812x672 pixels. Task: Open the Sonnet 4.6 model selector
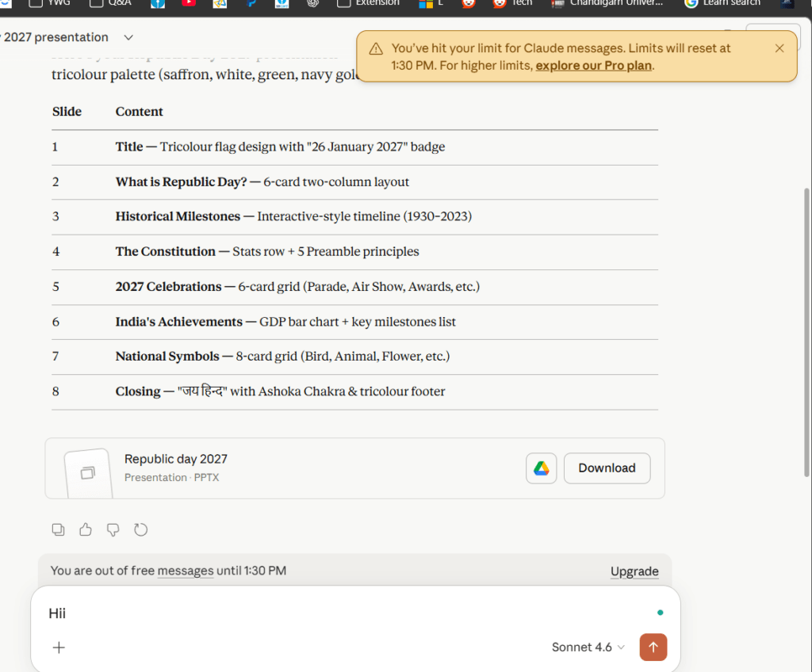[588, 647]
